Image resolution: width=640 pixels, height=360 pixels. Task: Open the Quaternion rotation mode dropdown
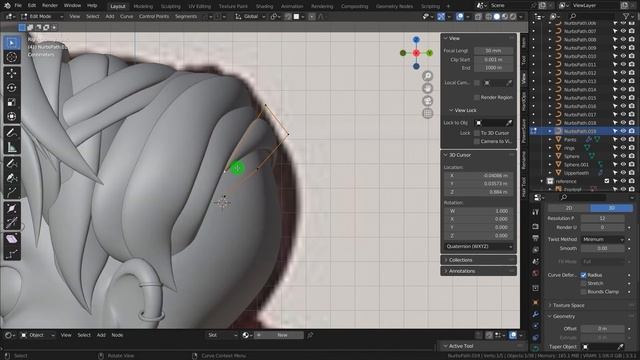(x=478, y=247)
